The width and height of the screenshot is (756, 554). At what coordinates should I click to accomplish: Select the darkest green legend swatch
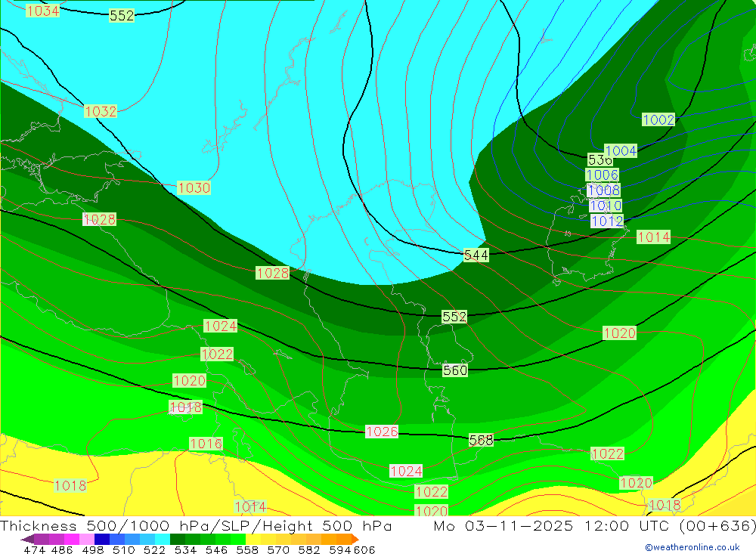[178, 539]
